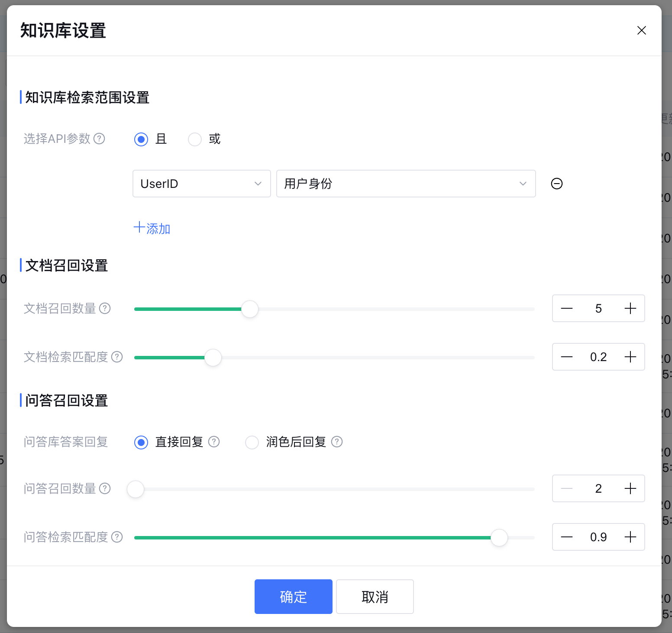Increase 文档召回数量 with plus button
The width and height of the screenshot is (672, 633).
pos(630,308)
